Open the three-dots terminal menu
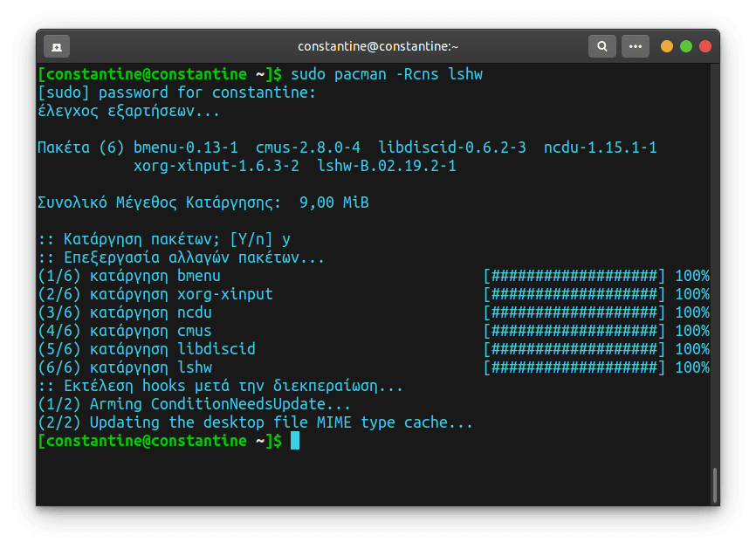 click(x=636, y=45)
